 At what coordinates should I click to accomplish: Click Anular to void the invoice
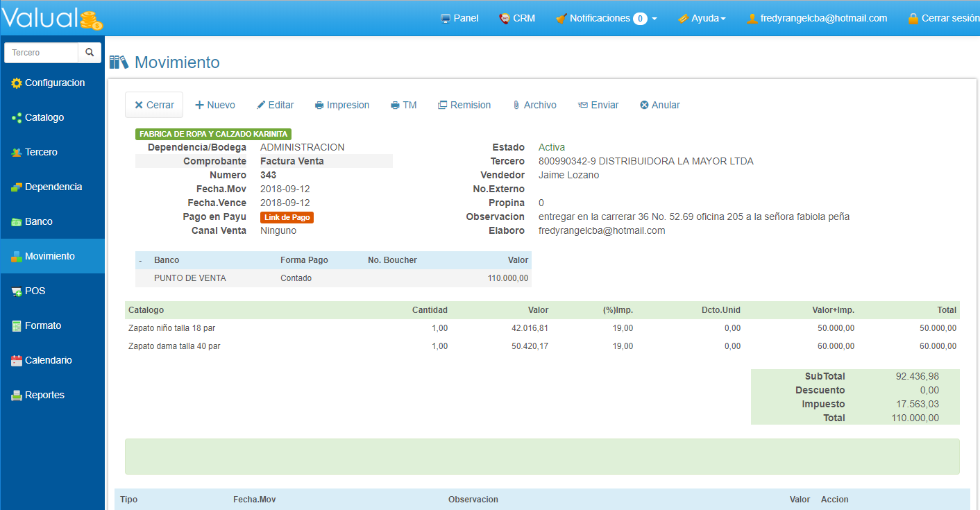click(x=659, y=105)
